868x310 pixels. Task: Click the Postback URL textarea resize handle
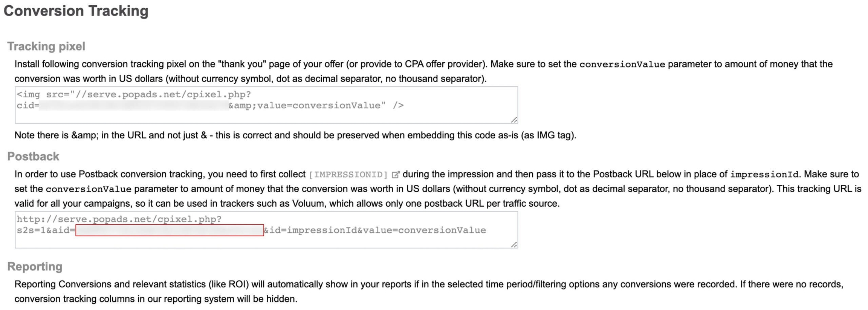pyautogui.click(x=514, y=245)
